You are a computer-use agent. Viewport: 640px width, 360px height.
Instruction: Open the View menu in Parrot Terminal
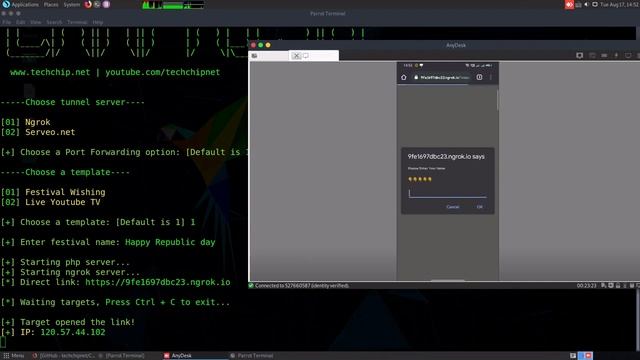point(36,22)
